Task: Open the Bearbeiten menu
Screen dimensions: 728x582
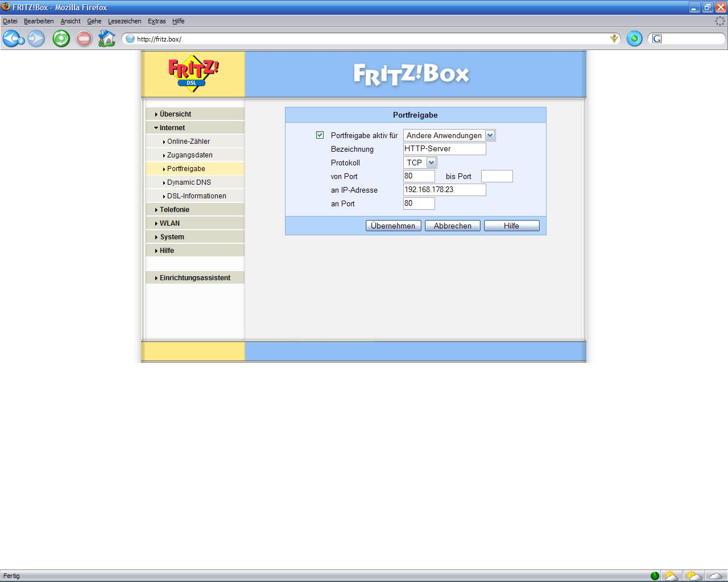Action: [39, 21]
